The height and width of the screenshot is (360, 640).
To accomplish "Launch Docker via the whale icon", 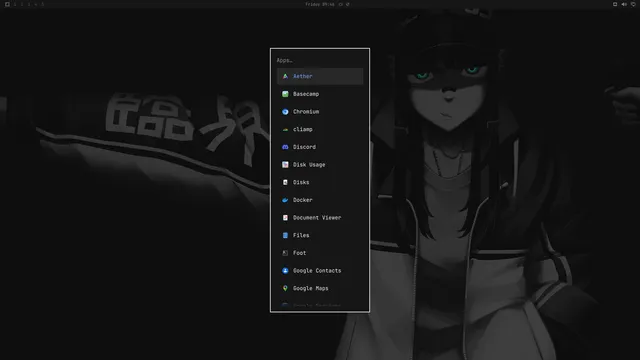I will pos(285,200).
